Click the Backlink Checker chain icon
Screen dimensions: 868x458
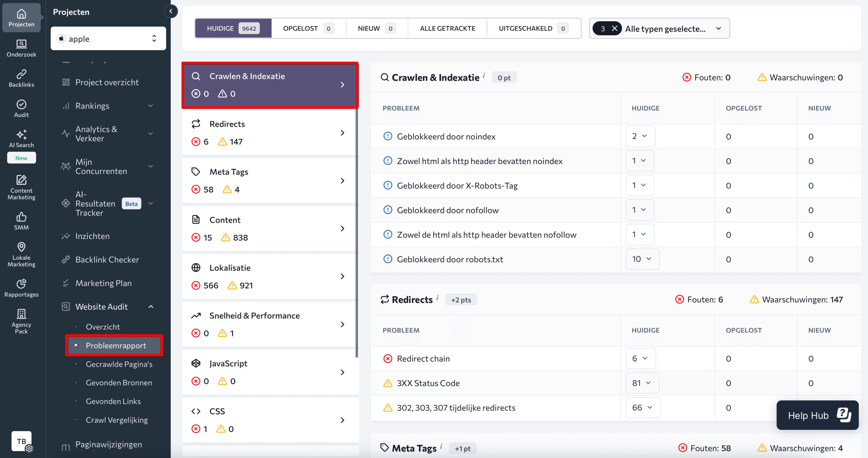click(x=66, y=259)
